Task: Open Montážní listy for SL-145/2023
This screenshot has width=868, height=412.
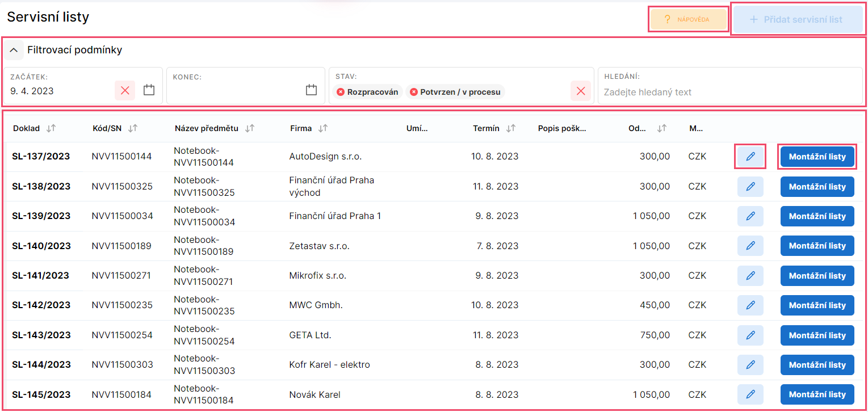Action: [817, 394]
